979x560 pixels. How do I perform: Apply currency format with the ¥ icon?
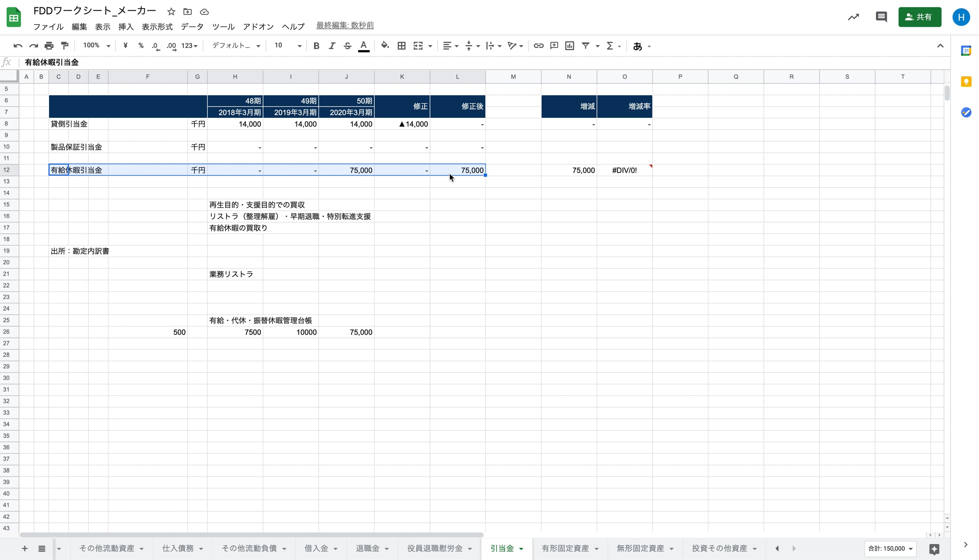click(x=125, y=45)
